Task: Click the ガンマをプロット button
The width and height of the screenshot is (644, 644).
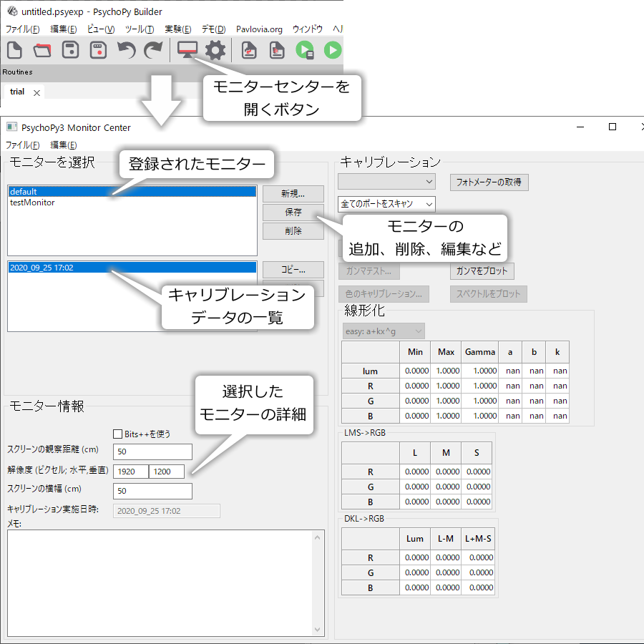Action: pyautogui.click(x=482, y=271)
